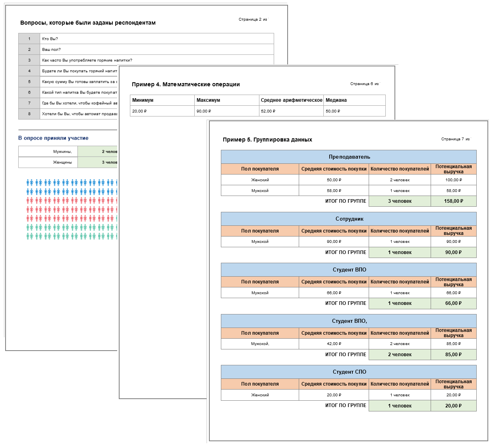This screenshot has height=448, width=493.
Task: Click the "В опросе приняли участие" heading
Action: (53, 138)
